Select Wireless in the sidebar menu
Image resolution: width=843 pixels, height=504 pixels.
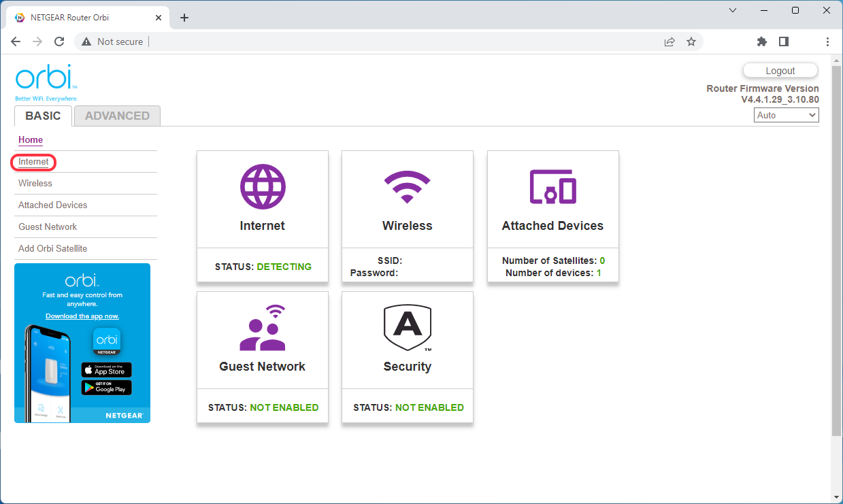(x=35, y=183)
